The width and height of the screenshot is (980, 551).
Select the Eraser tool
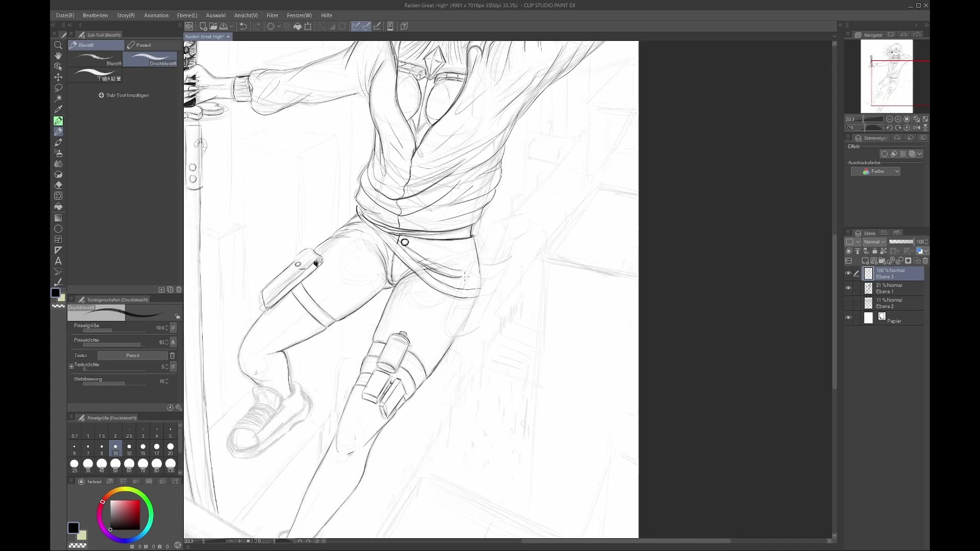(58, 185)
